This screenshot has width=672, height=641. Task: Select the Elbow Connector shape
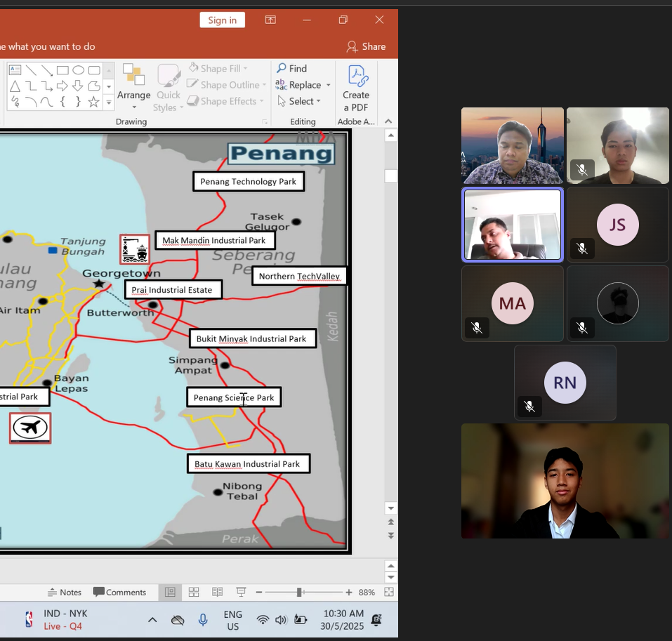31,86
